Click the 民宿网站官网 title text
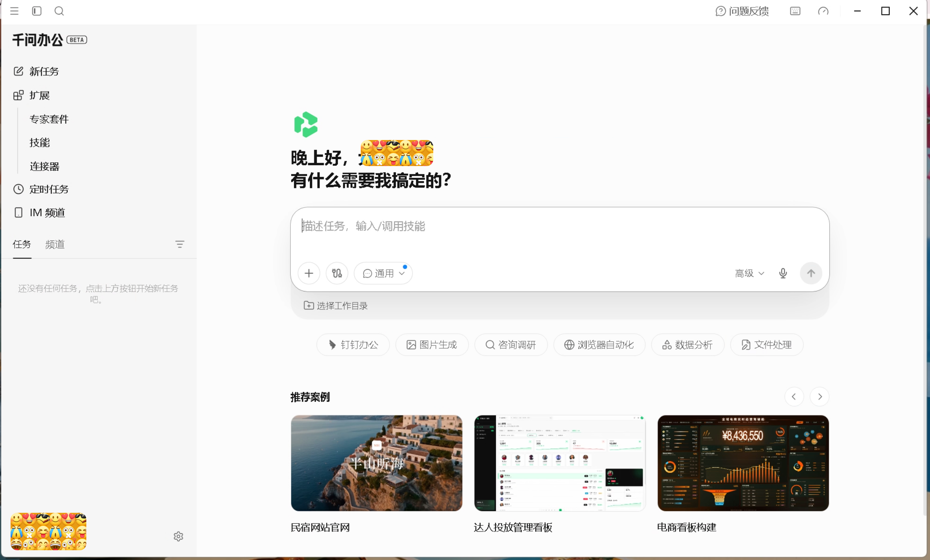 [x=320, y=527]
